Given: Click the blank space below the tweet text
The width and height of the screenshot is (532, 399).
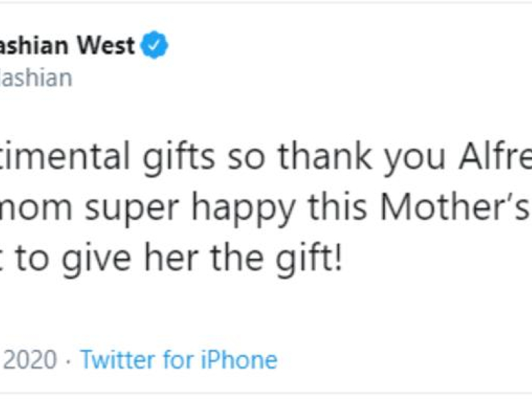Looking at the screenshot, I should tap(266, 309).
